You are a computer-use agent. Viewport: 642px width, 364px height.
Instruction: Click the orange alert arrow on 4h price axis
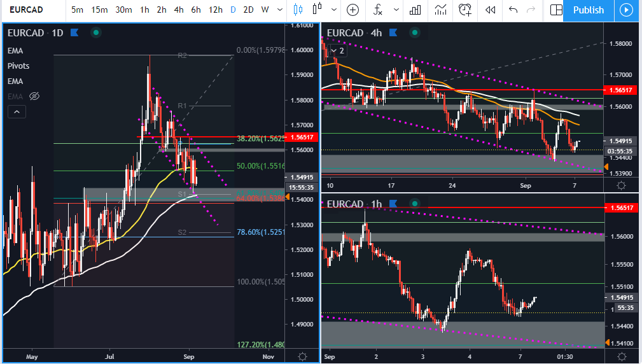(x=606, y=167)
